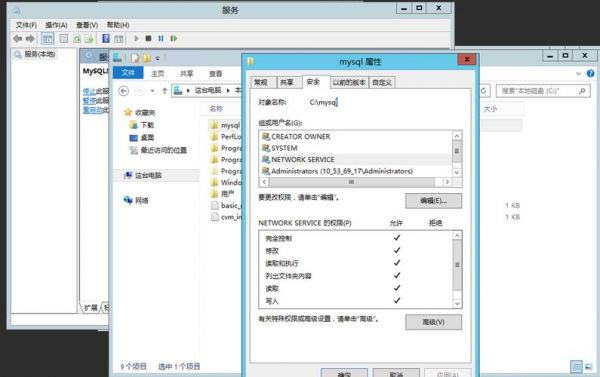
Task: Open Explorer 文件 ribbon tab
Action: click(x=128, y=73)
